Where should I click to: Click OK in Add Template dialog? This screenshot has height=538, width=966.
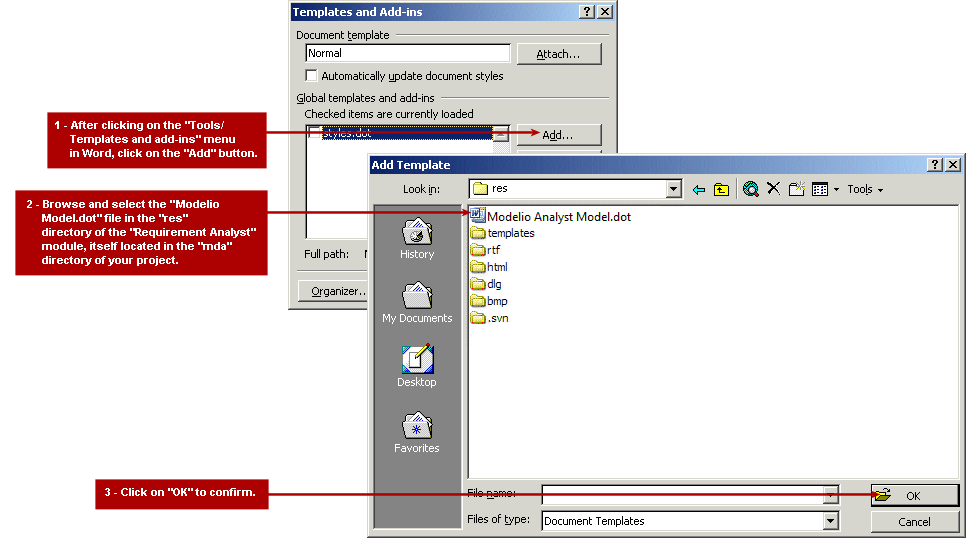point(915,495)
